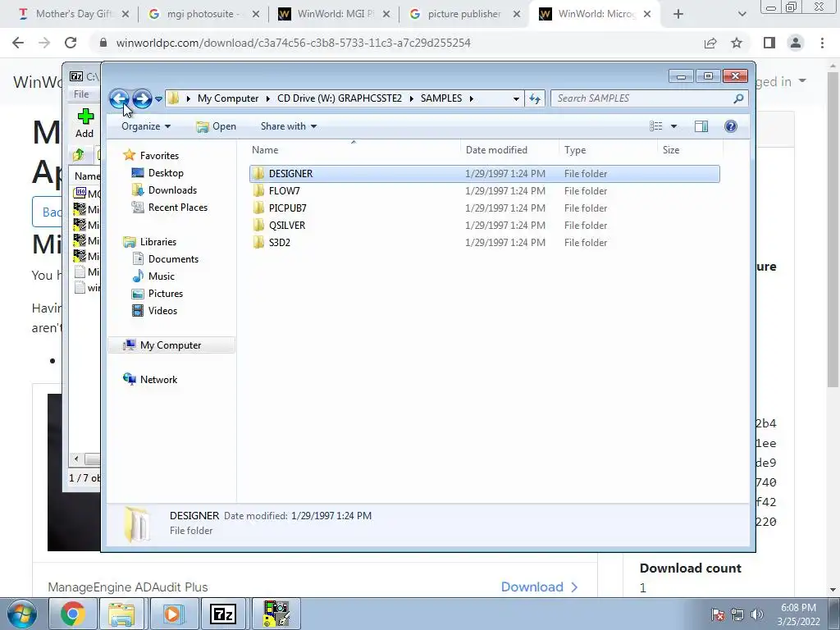This screenshot has width=840, height=630.
Task: Click the 7-Zip taskbar icon
Action: pyautogui.click(x=223, y=614)
